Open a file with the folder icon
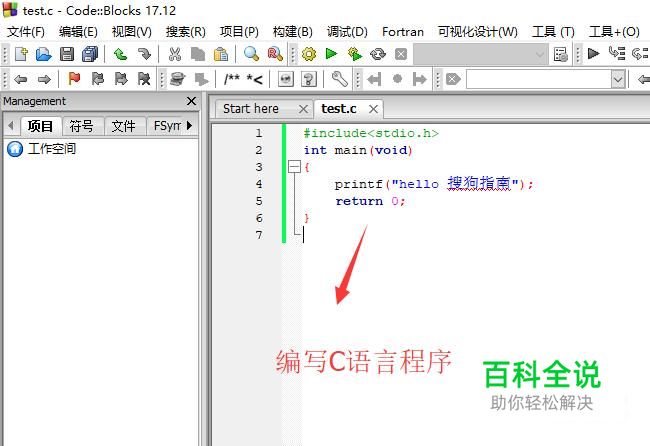650x446 pixels. pos(44,54)
